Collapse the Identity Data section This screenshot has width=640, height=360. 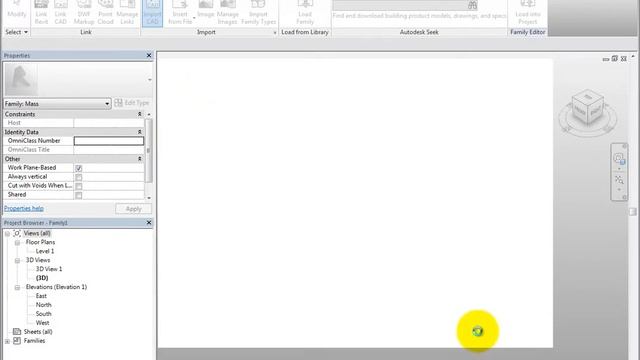(139, 132)
